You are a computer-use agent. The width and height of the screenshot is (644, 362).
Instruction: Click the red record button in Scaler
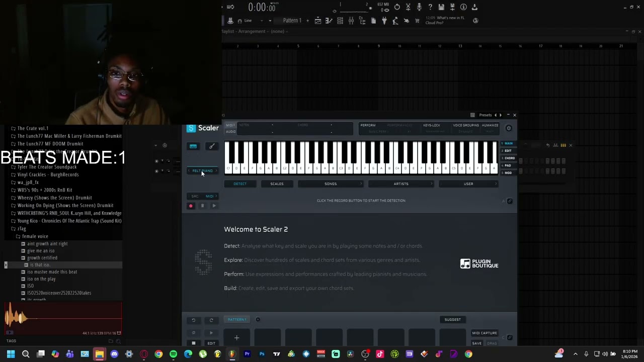tap(191, 206)
